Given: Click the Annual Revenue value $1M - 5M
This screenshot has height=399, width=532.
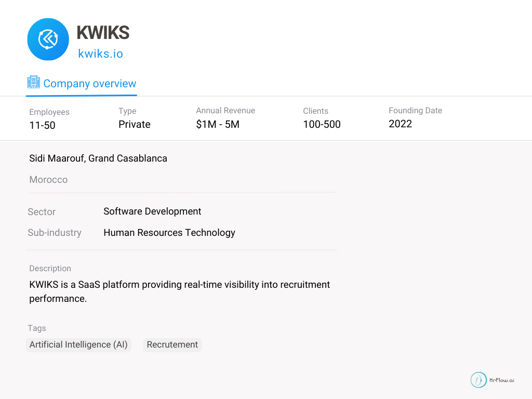Looking at the screenshot, I should [218, 125].
